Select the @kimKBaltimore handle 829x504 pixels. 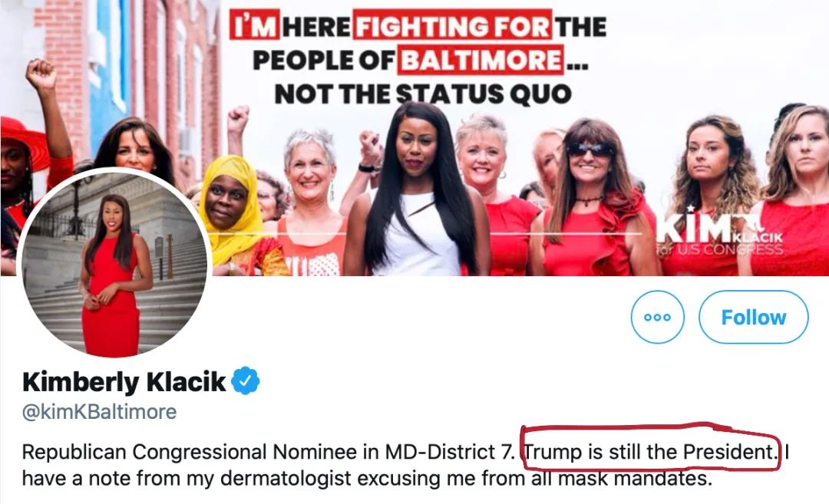point(99,411)
